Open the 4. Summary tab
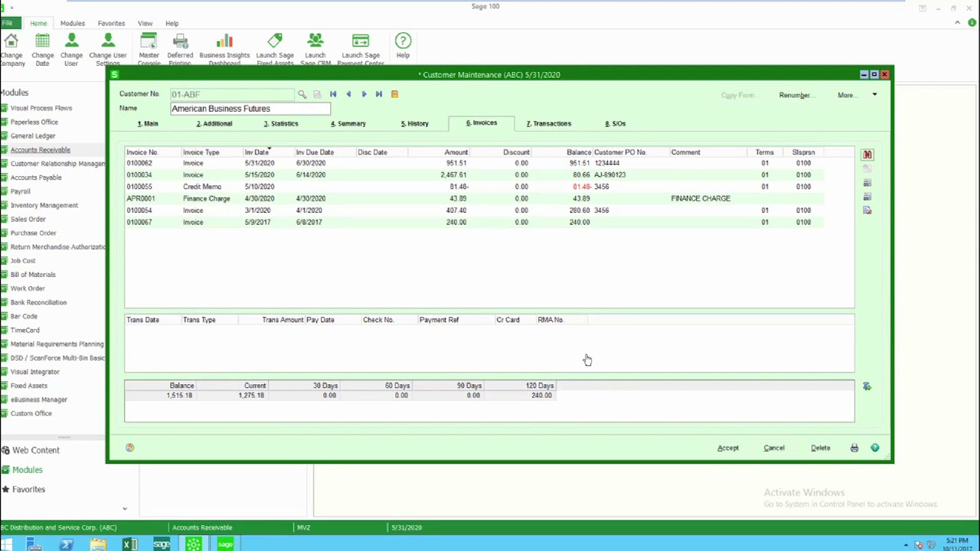 point(348,123)
